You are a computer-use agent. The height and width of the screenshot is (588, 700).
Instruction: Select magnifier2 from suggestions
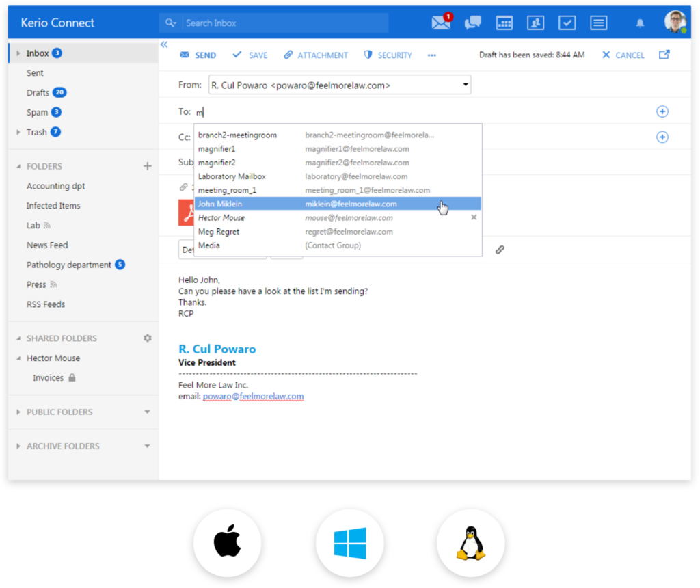tap(338, 163)
